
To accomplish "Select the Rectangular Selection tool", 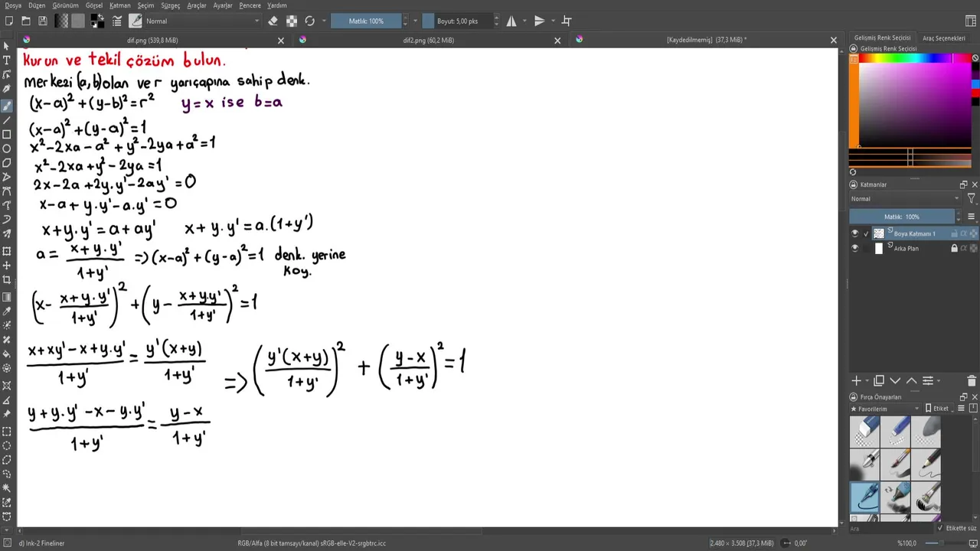I will pos(7,431).
